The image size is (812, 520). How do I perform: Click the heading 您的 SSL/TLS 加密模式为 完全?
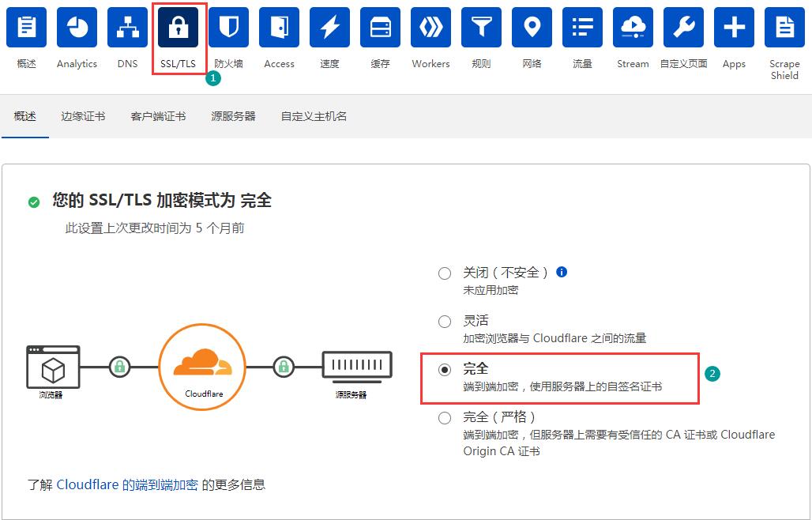pyautogui.click(x=162, y=200)
